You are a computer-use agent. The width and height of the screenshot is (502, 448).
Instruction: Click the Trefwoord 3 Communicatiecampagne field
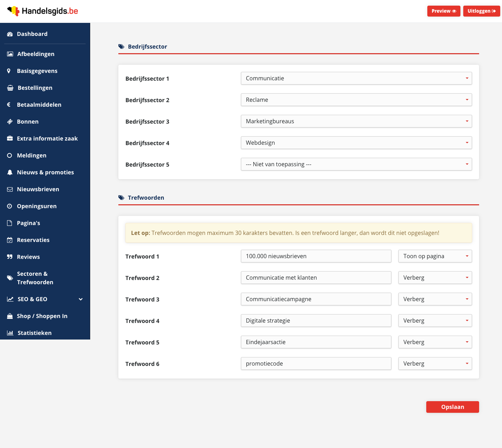pyautogui.click(x=316, y=299)
